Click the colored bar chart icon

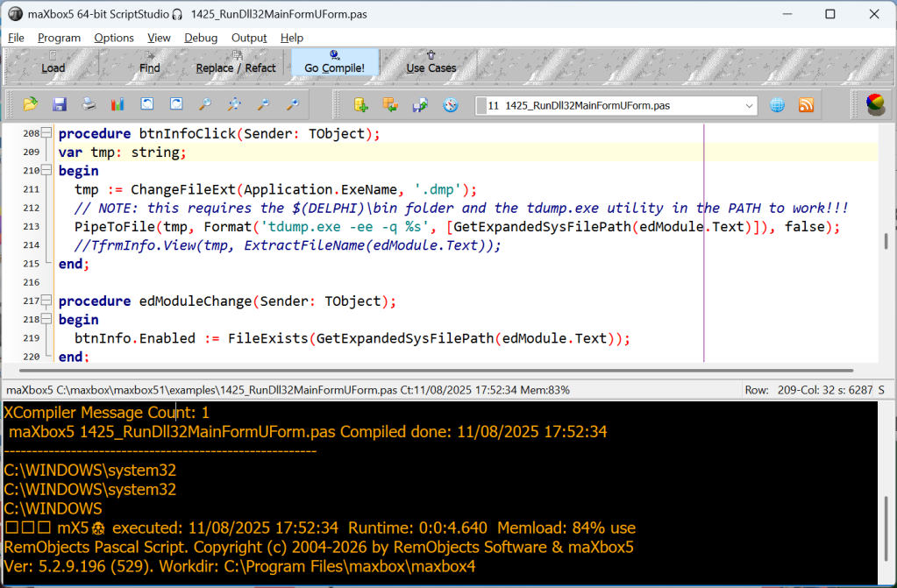click(117, 104)
